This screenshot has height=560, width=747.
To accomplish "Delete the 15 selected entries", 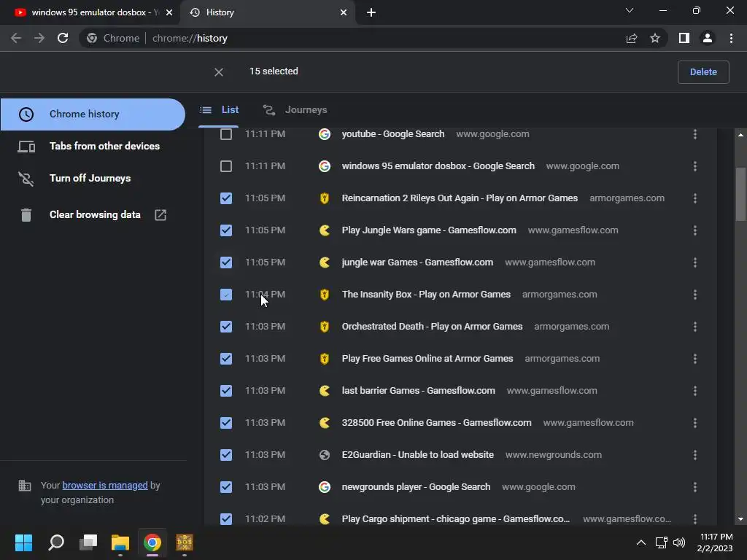I will pyautogui.click(x=703, y=72).
